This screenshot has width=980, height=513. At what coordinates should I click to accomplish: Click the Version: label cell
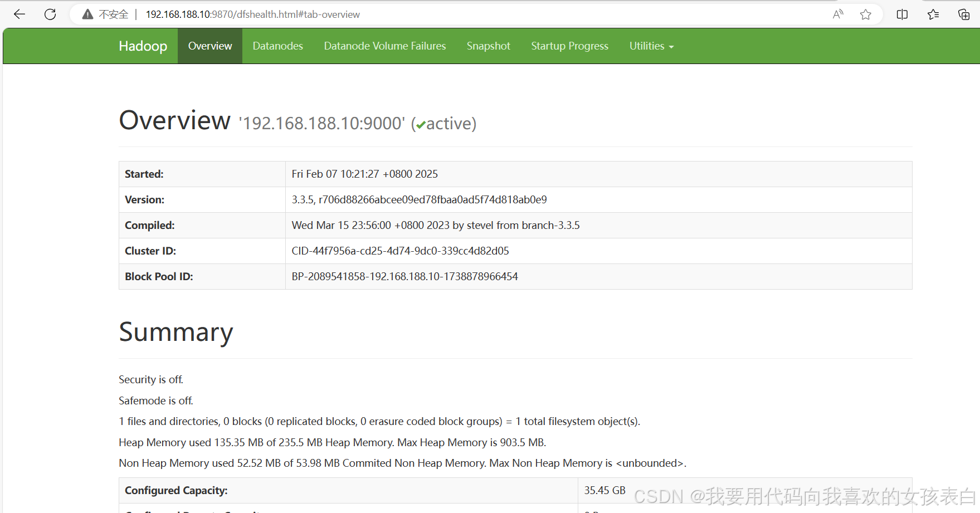pos(202,200)
